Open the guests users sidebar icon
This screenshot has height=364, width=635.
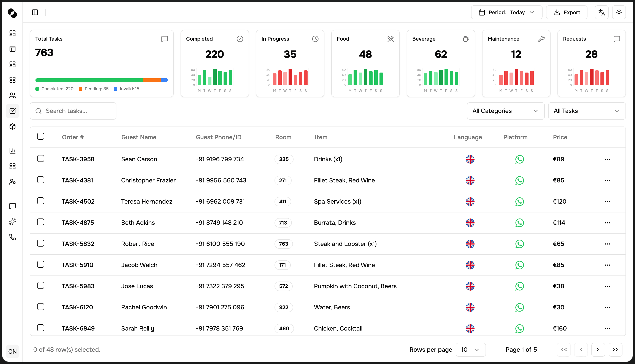[x=13, y=95]
